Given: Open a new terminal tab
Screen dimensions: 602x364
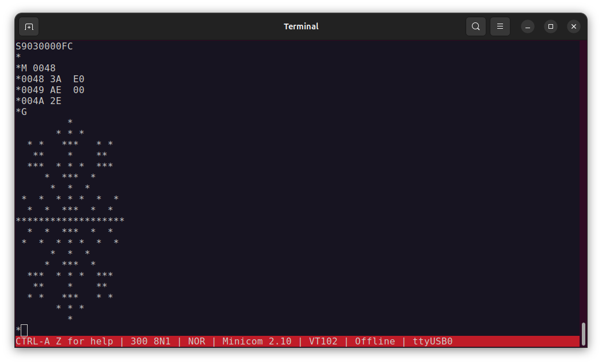Looking at the screenshot, I should [29, 26].
